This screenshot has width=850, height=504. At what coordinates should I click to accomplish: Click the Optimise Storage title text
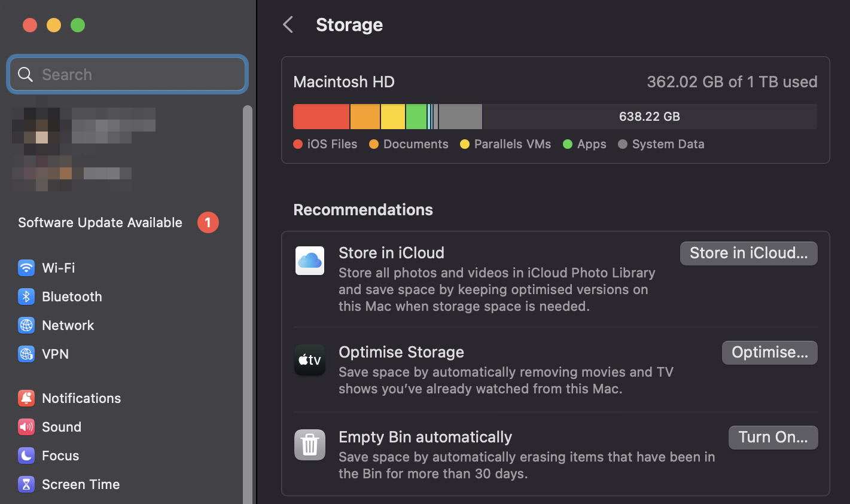click(x=401, y=352)
